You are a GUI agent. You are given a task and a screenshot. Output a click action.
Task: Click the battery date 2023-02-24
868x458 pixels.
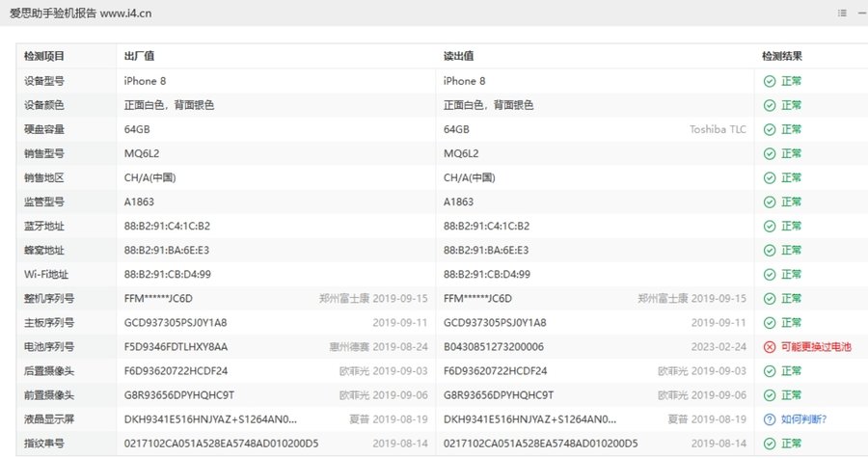(719, 347)
